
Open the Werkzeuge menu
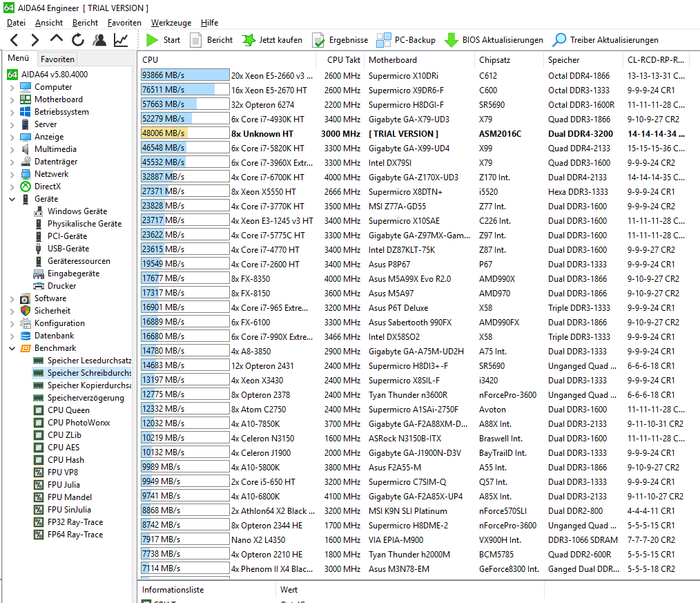point(171,23)
